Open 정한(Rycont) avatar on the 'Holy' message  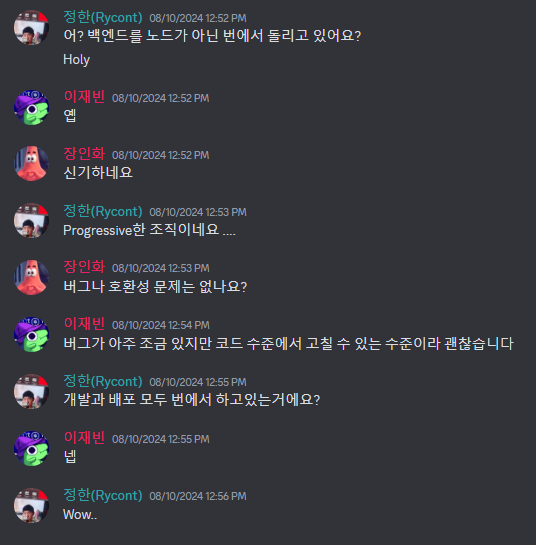tap(31, 27)
